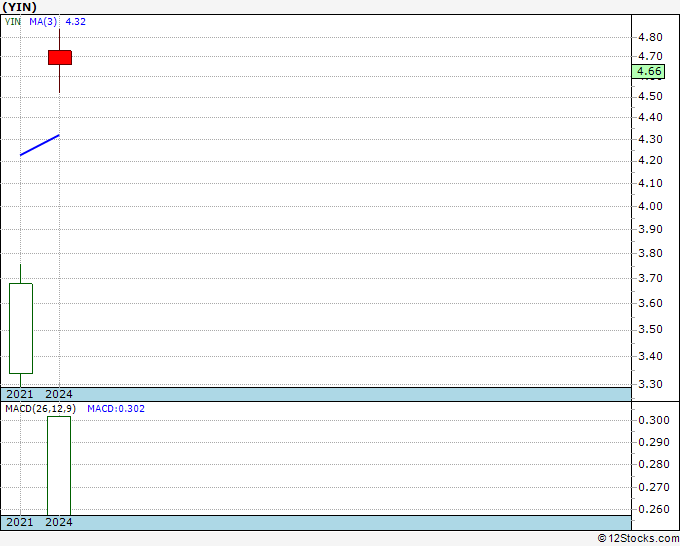Click the 4.00 price scale label

tap(651, 206)
